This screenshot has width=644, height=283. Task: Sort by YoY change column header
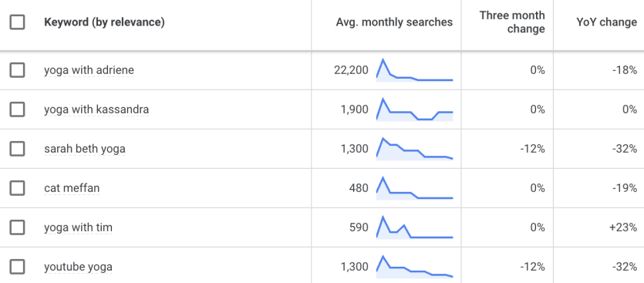(x=607, y=22)
